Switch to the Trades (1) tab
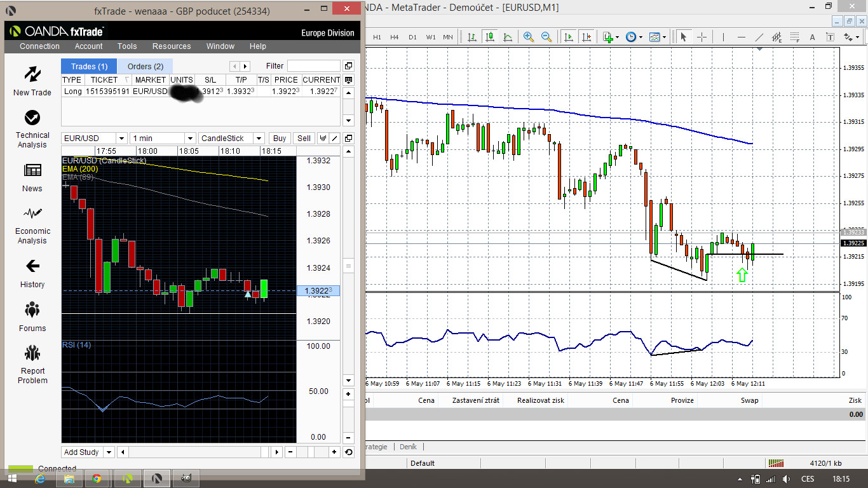The width and height of the screenshot is (868, 488). coord(89,66)
